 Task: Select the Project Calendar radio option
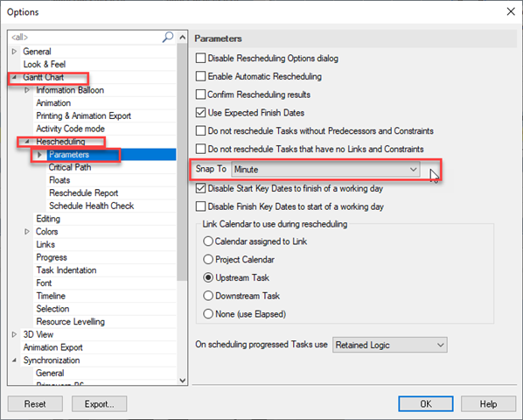[x=208, y=259]
